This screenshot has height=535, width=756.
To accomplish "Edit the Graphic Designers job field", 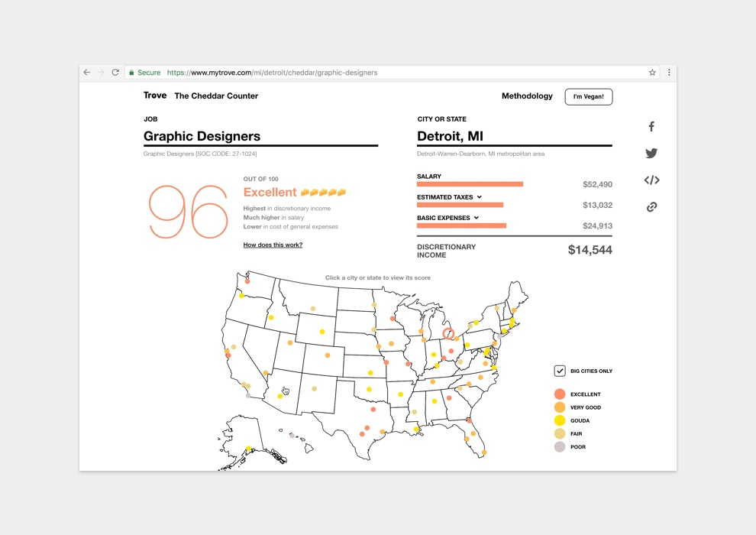I will tap(260, 137).
